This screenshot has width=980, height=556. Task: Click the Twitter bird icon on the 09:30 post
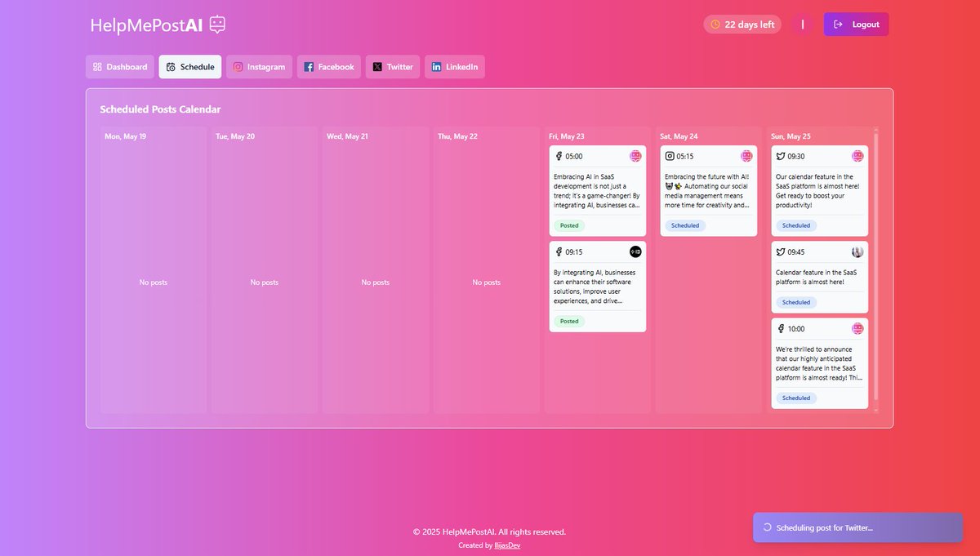(x=781, y=156)
